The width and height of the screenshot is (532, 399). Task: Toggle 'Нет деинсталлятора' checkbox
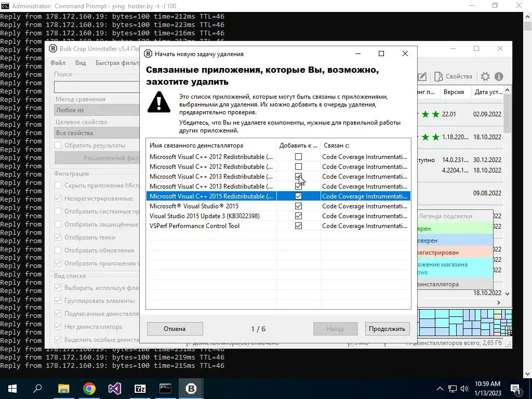click(x=58, y=327)
